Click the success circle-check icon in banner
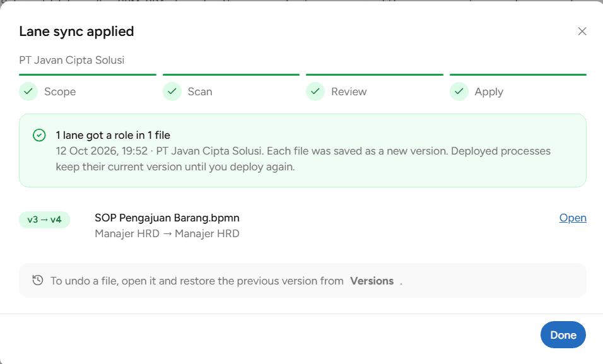The width and height of the screenshot is (603, 364). pos(39,135)
